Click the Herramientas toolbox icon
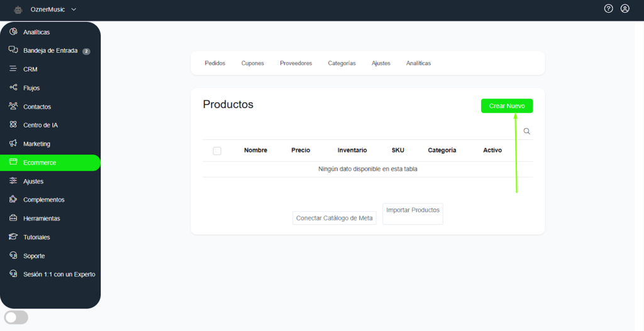This screenshot has height=331, width=644. (x=13, y=218)
